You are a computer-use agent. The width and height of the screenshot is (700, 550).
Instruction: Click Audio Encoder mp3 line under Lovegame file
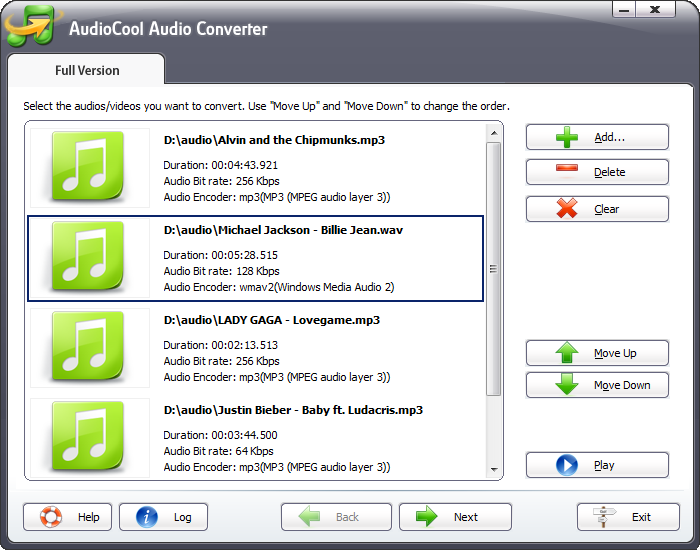coord(277,377)
